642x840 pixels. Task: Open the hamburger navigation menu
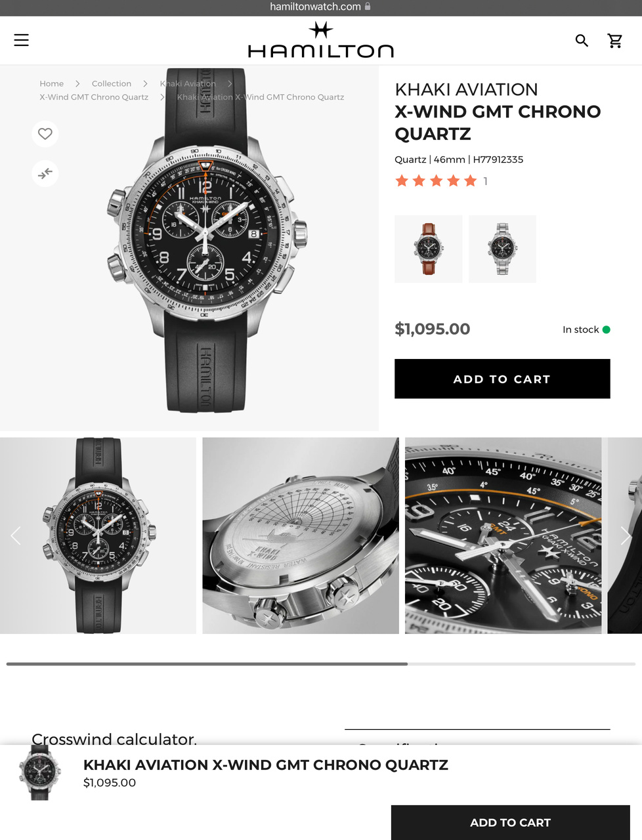click(22, 40)
